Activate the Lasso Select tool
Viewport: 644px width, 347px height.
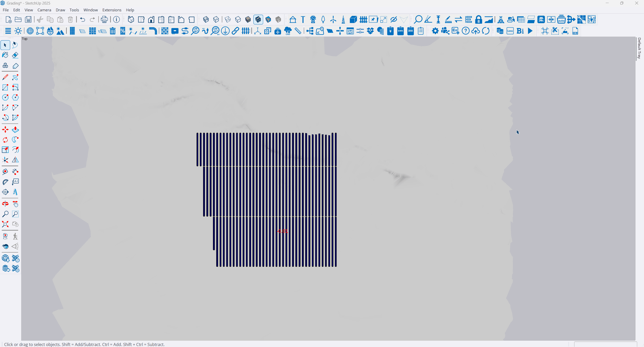coord(15,45)
